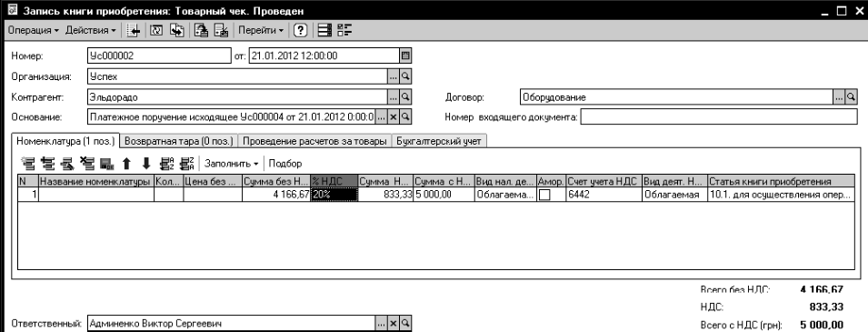The width and height of the screenshot is (868, 332).
Task: Click the magnifier icon beside Контрагент field
Action: tap(405, 97)
